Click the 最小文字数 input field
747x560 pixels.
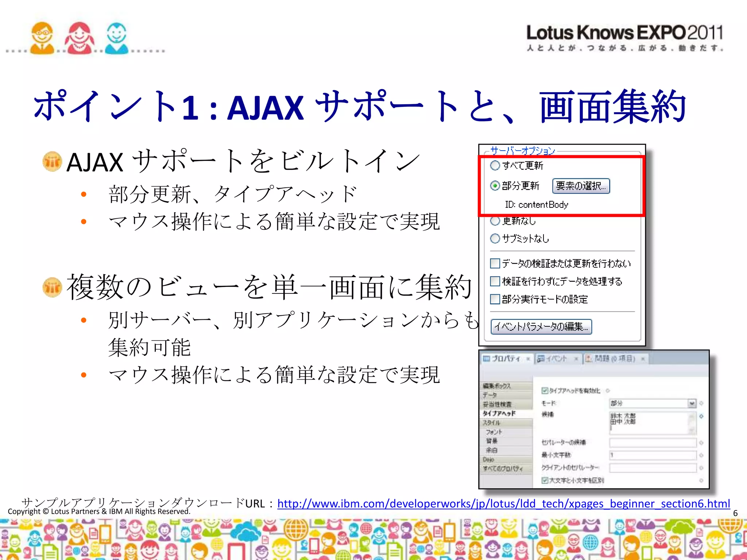pos(653,455)
